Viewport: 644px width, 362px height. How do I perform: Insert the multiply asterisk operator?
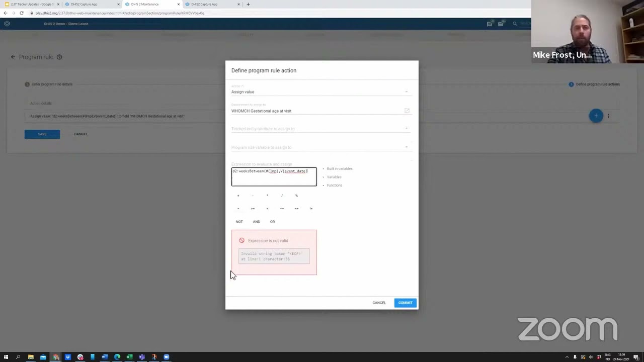[x=267, y=196]
